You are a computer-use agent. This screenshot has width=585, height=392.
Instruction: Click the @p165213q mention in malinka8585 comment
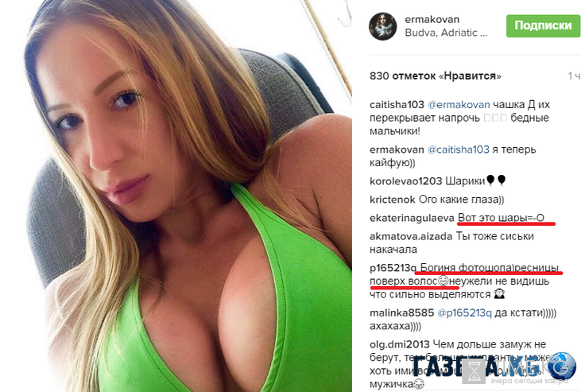point(464,312)
